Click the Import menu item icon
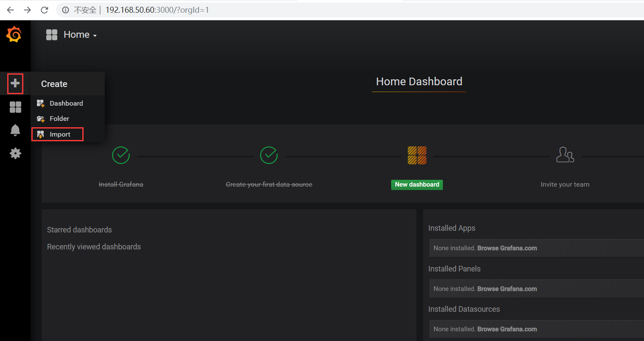Image resolution: width=644 pixels, height=341 pixels. pos(41,134)
